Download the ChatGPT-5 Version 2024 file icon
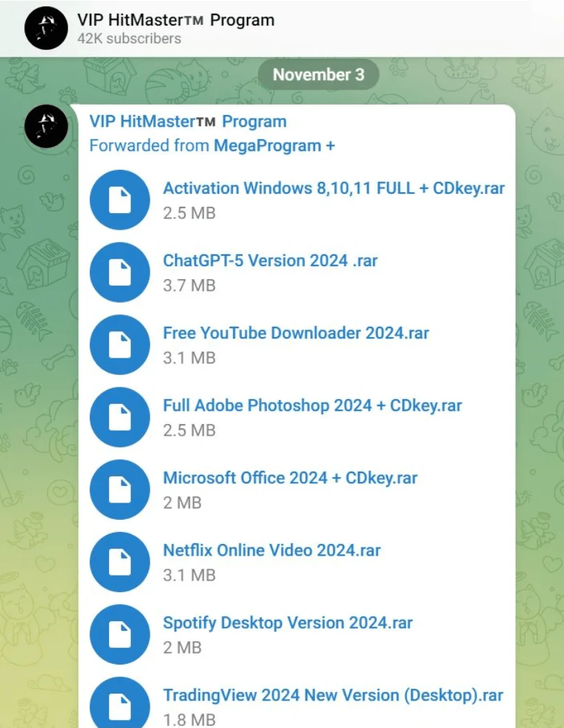This screenshot has width=564, height=728. click(120, 272)
